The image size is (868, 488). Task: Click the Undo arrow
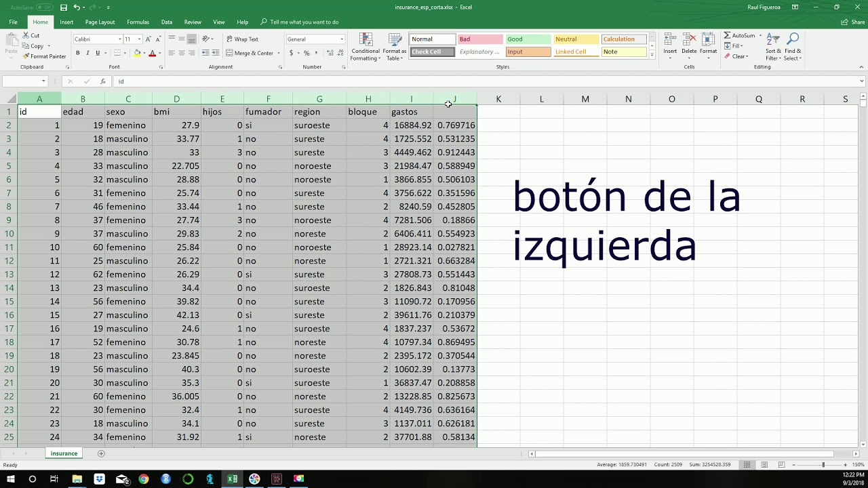(x=76, y=7)
